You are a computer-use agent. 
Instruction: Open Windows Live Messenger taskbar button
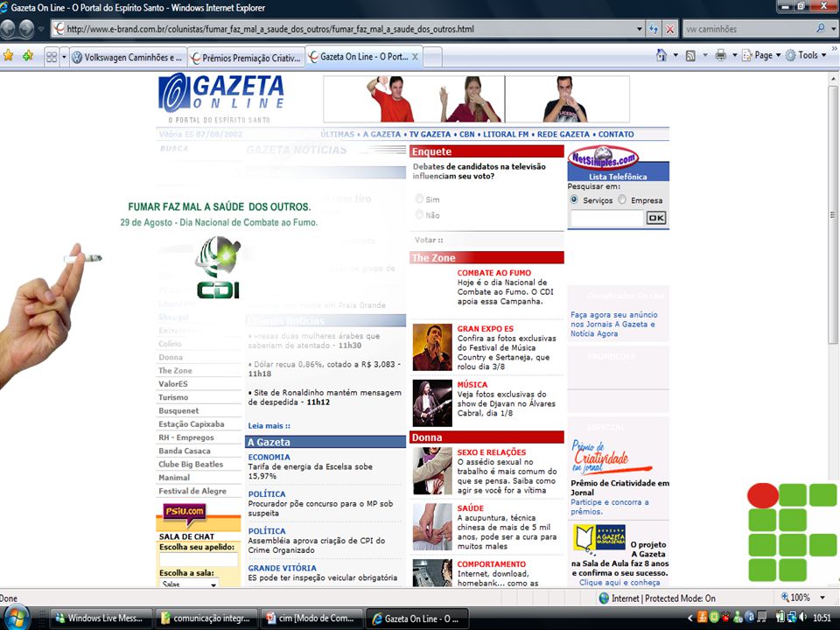pos(101,618)
